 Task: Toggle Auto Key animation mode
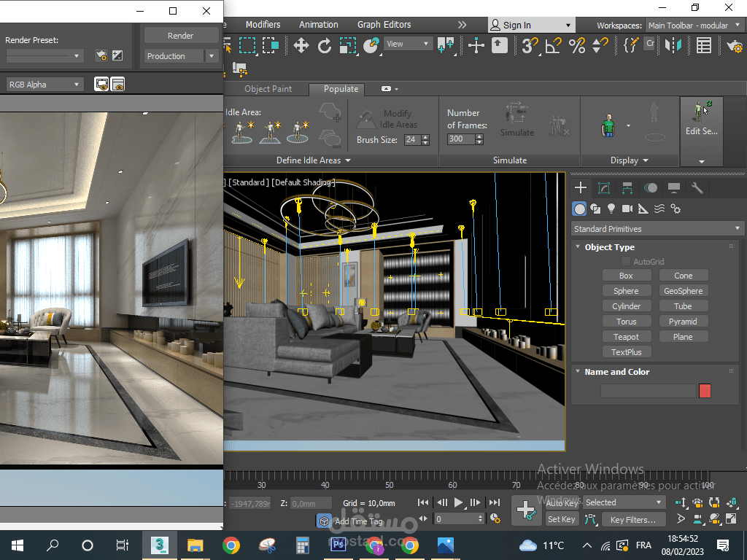pyautogui.click(x=562, y=503)
